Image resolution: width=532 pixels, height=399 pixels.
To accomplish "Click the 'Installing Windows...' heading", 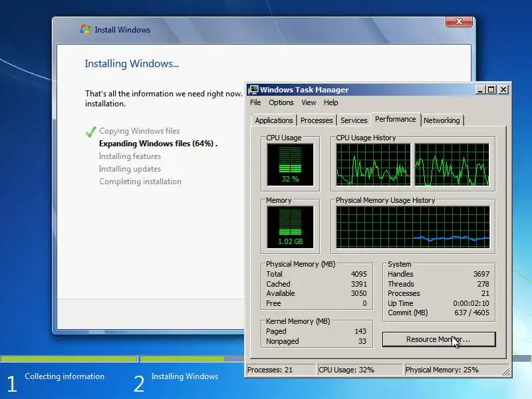I will 132,63.
